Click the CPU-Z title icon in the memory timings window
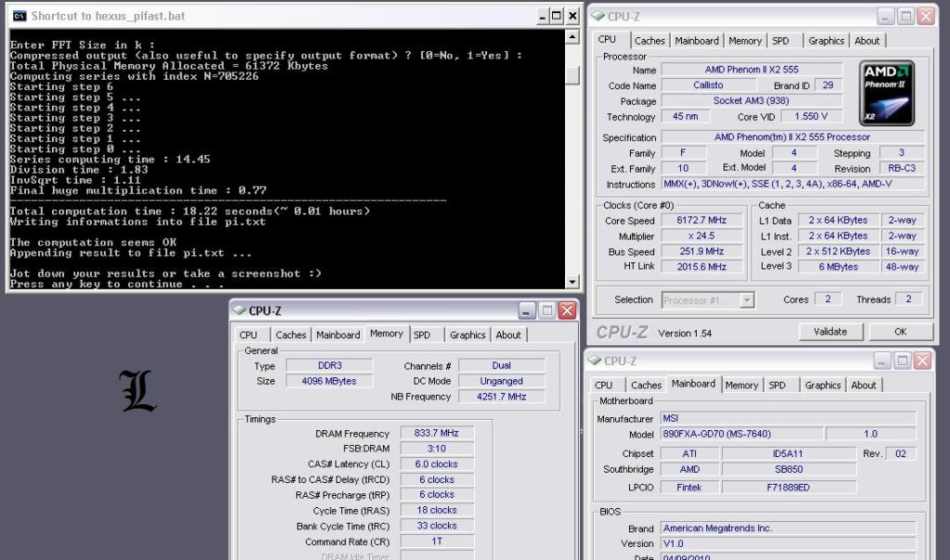 click(239, 311)
